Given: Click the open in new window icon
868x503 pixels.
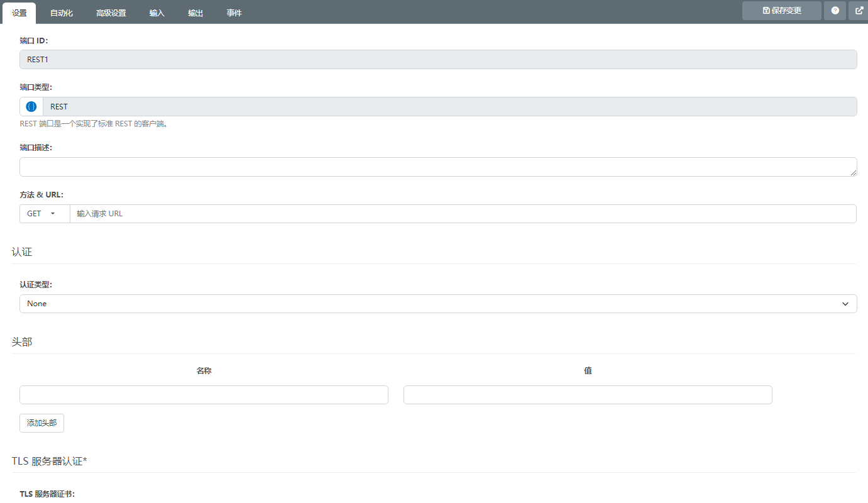Looking at the screenshot, I should coord(859,11).
